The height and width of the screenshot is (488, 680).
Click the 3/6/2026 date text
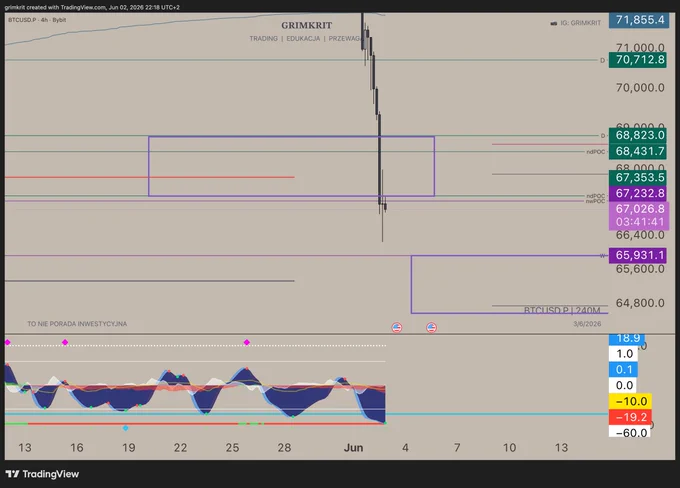[587, 324]
